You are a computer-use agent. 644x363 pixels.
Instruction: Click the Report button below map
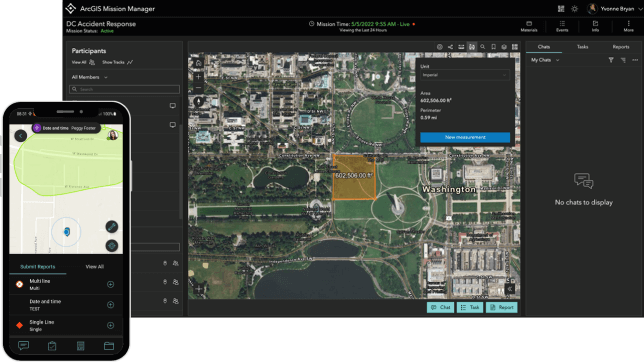pyautogui.click(x=501, y=307)
